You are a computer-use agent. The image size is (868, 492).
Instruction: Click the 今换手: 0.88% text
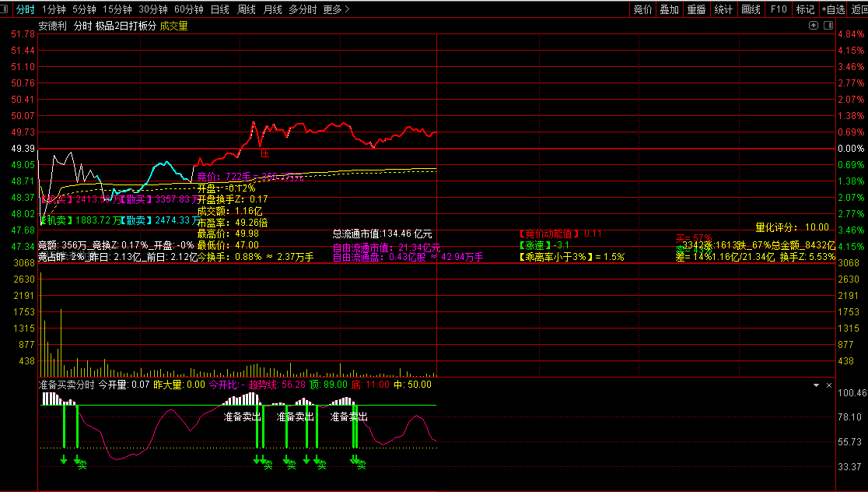229,257
